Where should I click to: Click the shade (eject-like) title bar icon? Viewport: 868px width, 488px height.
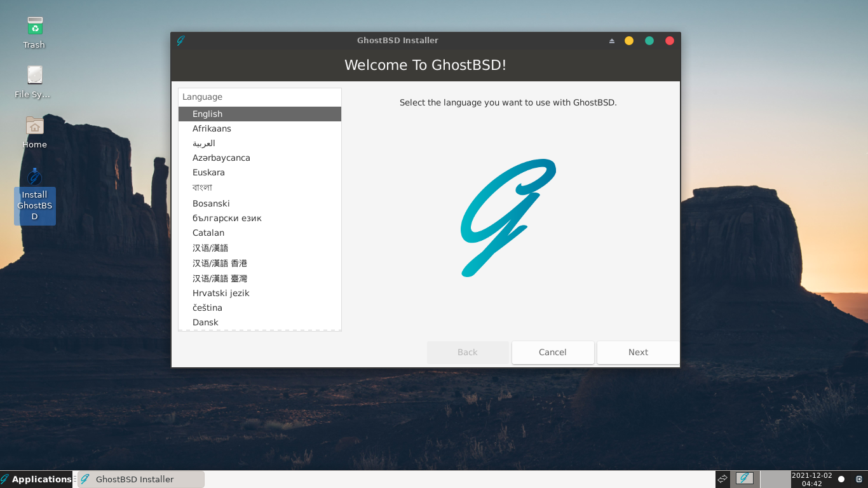tap(612, 41)
